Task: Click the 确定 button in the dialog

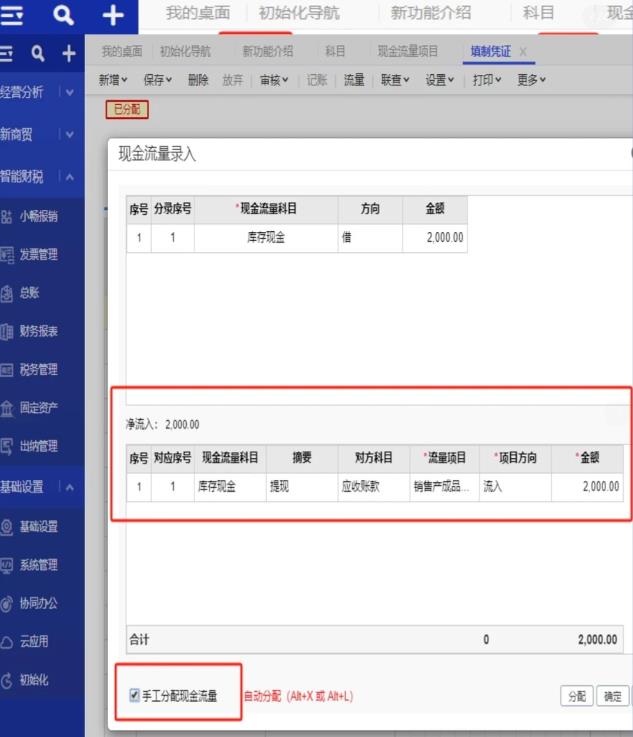Action: tap(612, 697)
